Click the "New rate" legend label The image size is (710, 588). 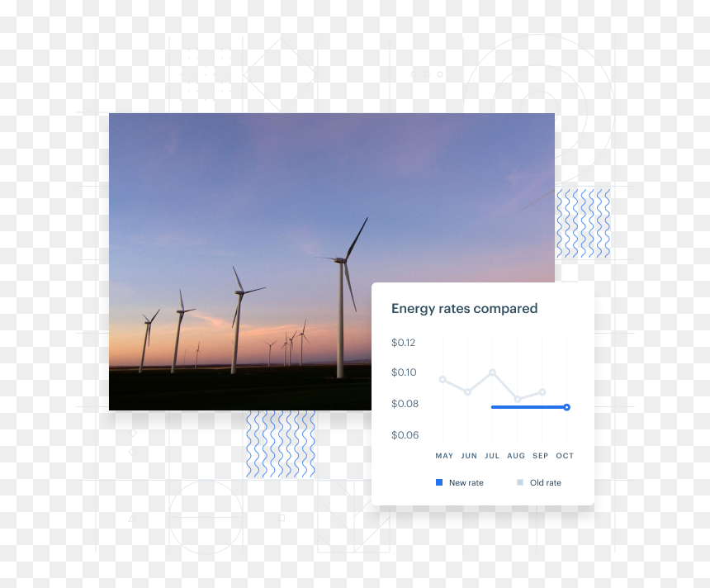(x=466, y=483)
